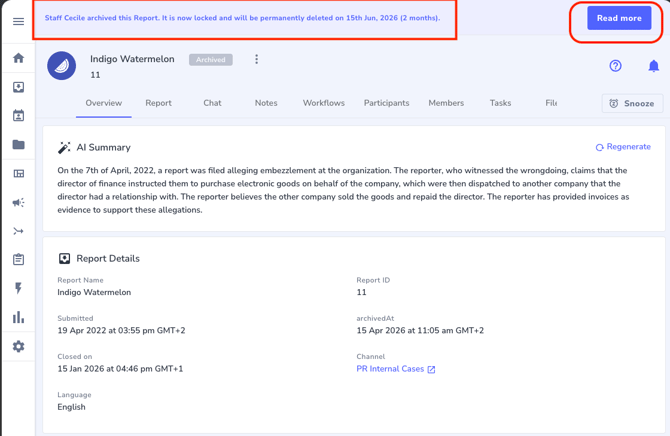Open the folder icon in the sidebar
The image size is (670, 436).
[18, 145]
